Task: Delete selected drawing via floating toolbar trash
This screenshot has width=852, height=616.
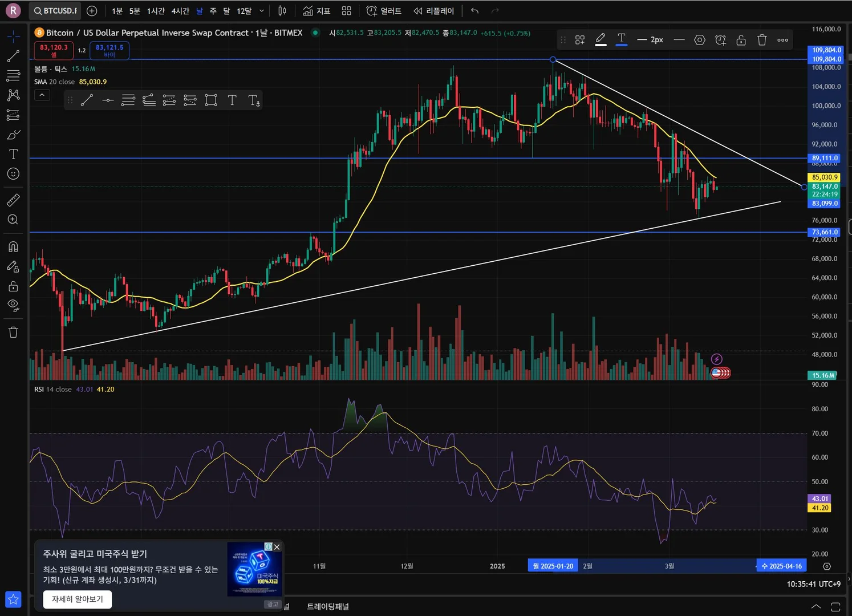Action: (x=762, y=40)
